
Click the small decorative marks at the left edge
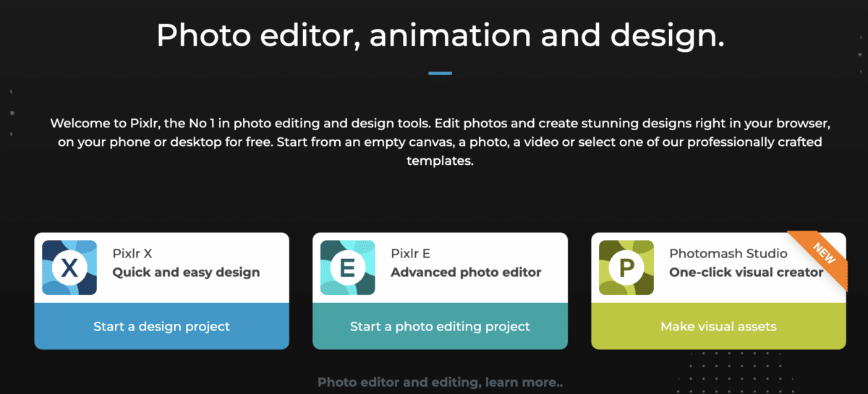[12, 113]
